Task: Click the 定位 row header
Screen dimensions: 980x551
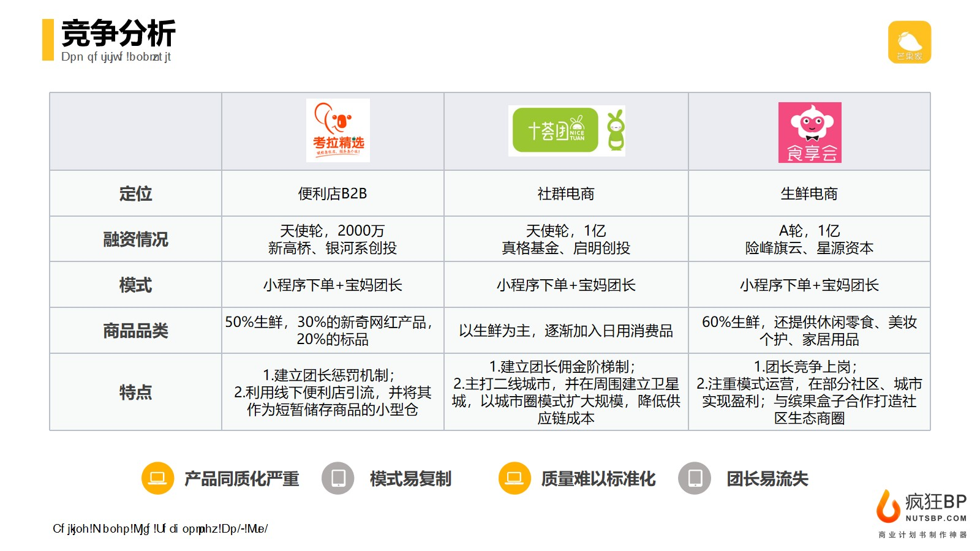Action: [x=135, y=193]
